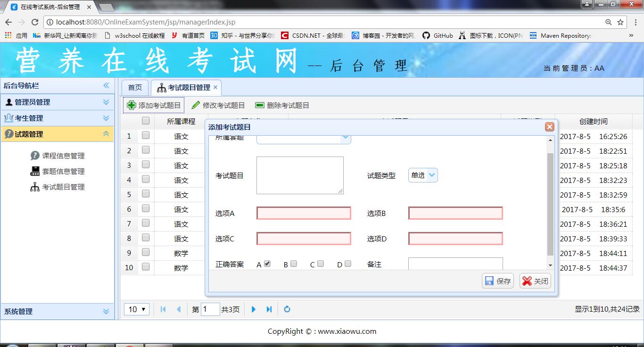644x347 pixels.
Task: Open 课程信息管理 in the sidebar
Action: 63,156
